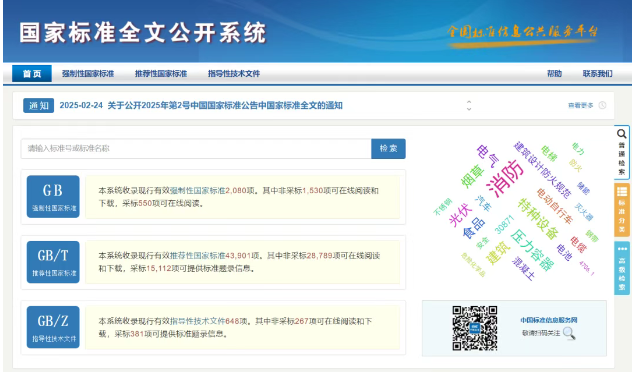Viewport: 639px width, 375px height.
Task: Open the 推荐性国家标准 menu item
Action: coord(161,74)
